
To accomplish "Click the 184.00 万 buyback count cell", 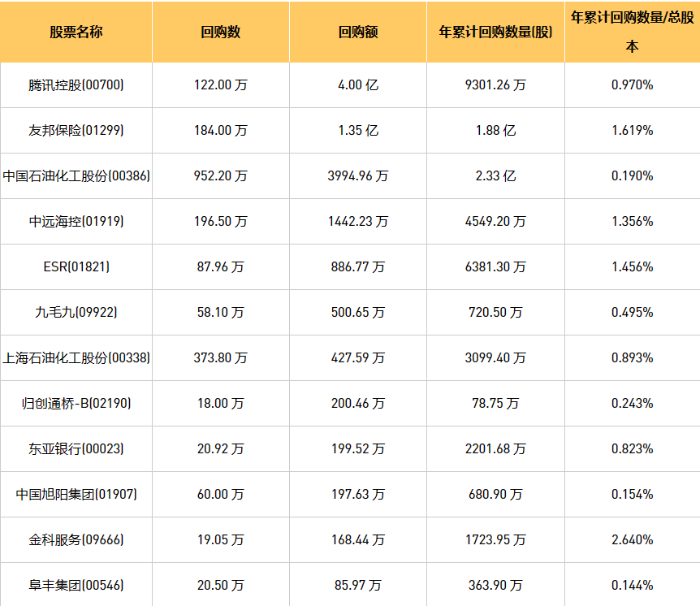I will point(221,131).
